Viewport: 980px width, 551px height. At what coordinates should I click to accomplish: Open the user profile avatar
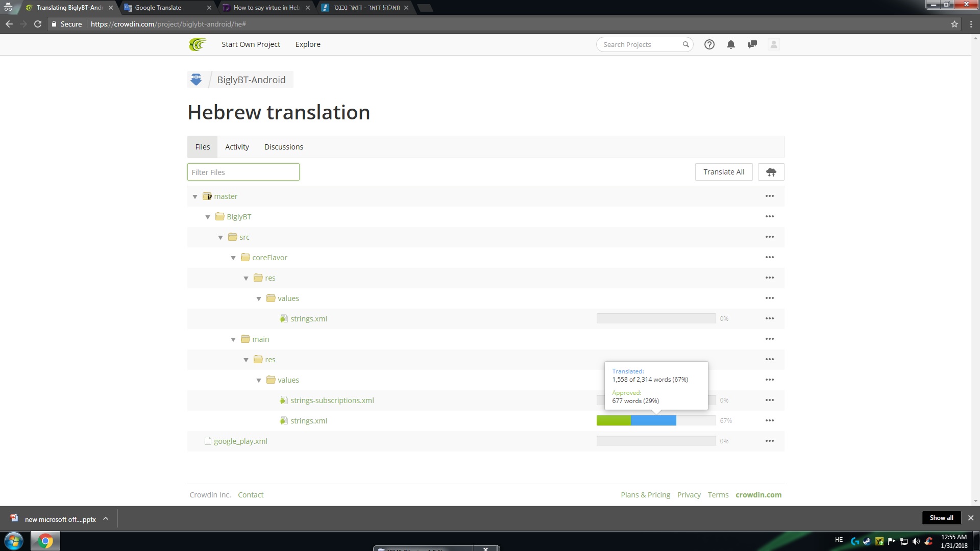(x=773, y=44)
